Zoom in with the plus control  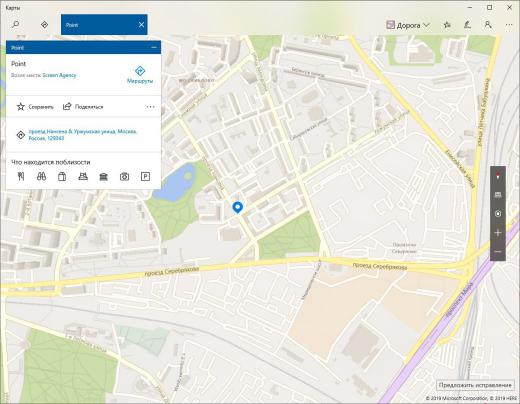(498, 233)
